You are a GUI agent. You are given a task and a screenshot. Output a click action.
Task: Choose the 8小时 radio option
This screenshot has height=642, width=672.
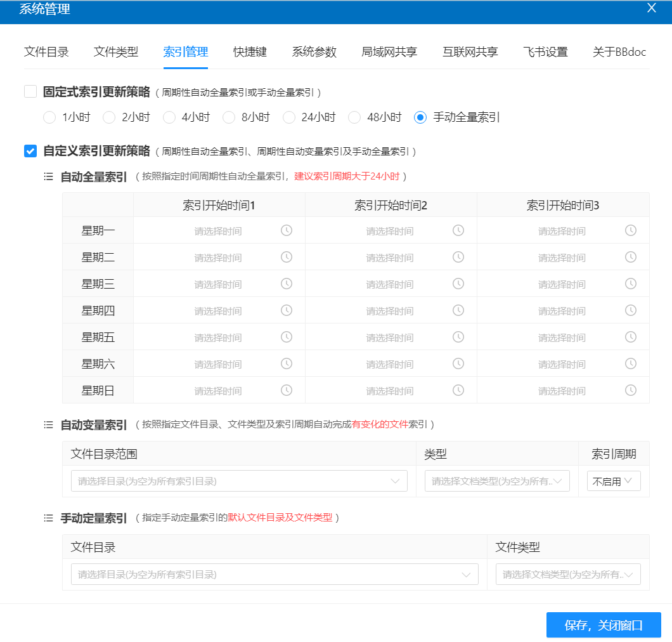point(229,117)
